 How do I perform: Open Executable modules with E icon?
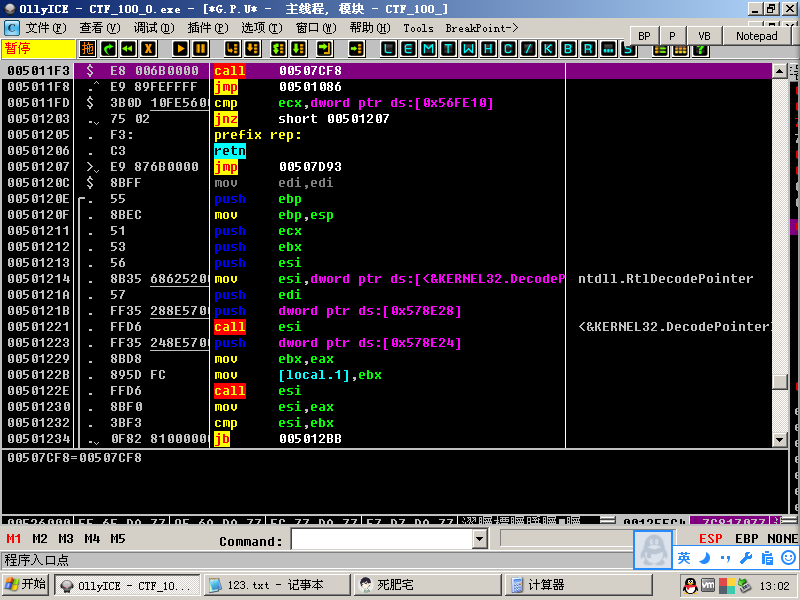click(408, 48)
